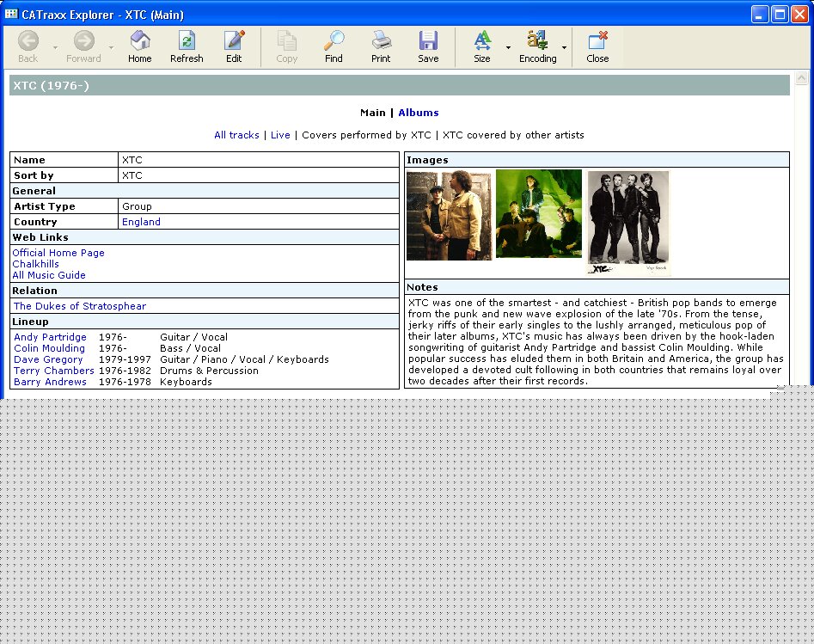
Task: Click the Back navigation icon
Action: tap(28, 41)
